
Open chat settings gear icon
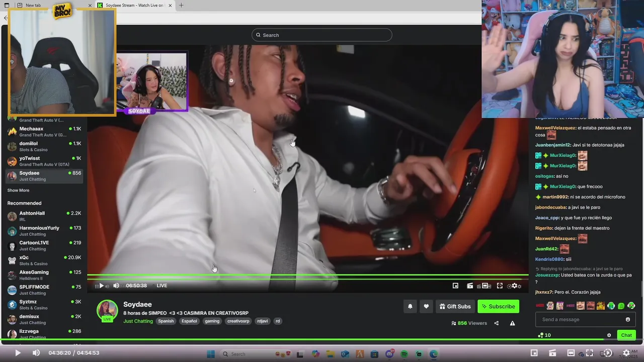[x=609, y=335]
